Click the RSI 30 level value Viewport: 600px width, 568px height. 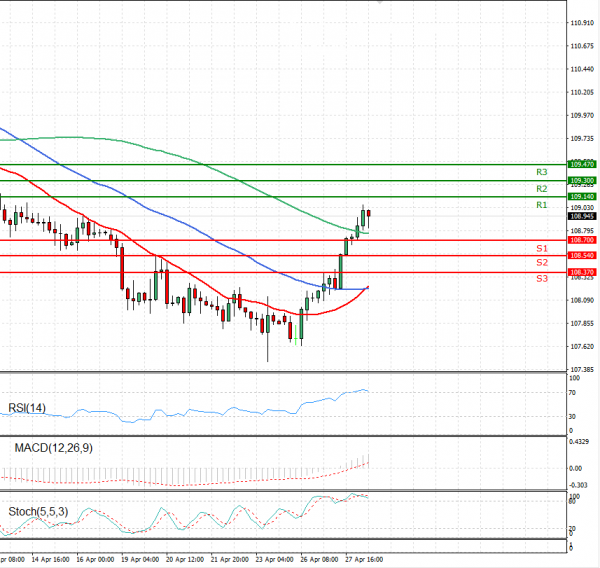(572, 416)
